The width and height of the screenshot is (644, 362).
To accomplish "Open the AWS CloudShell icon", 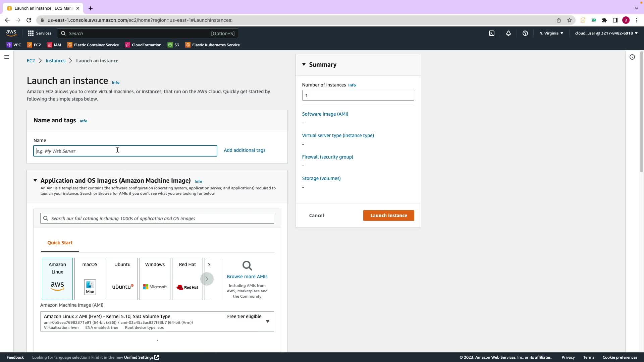I will [x=492, y=33].
